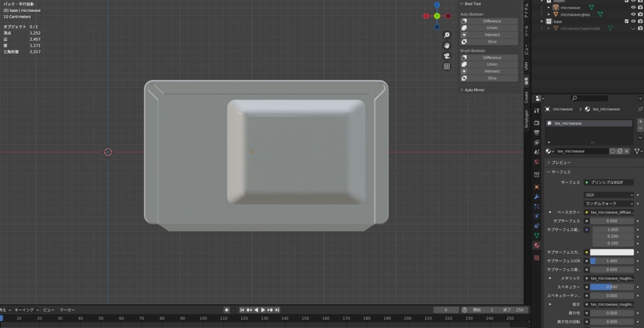Click Auto Boolean Union button
644x328 pixels.
pyautogui.click(x=489, y=28)
